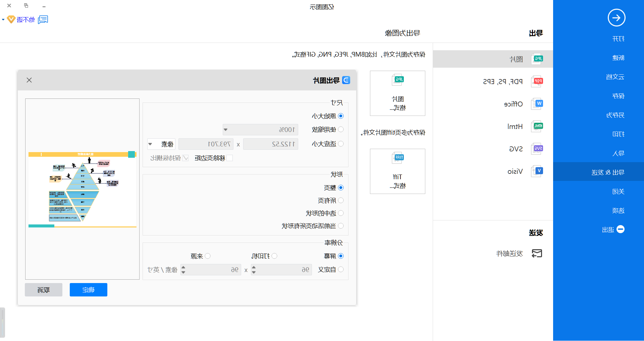Toggle the 移除页边距 checkbox
This screenshot has width=644, height=341.
click(230, 158)
